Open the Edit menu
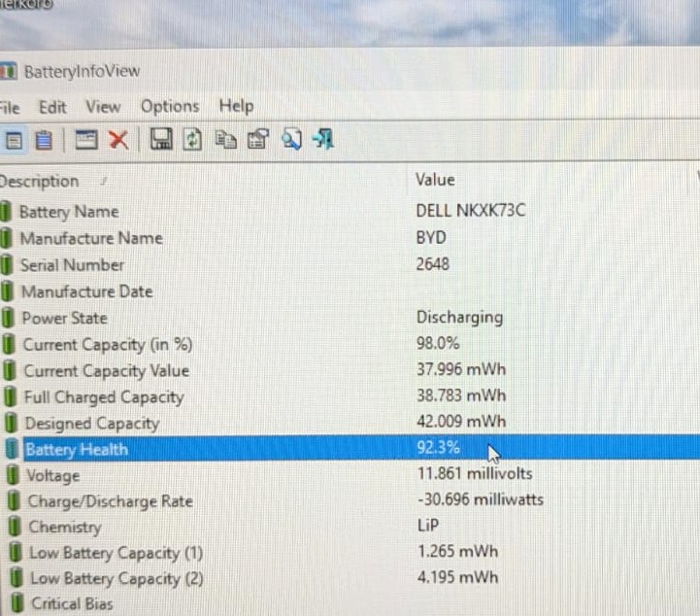This screenshot has width=700, height=616. coord(52,107)
